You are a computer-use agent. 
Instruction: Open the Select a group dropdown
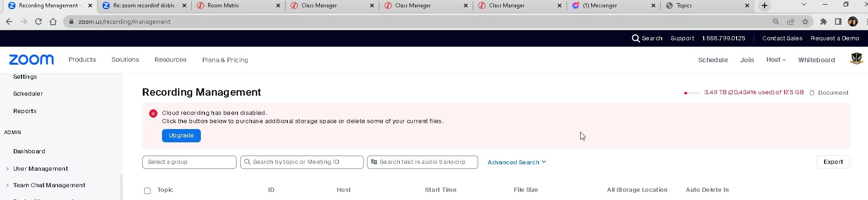click(189, 162)
